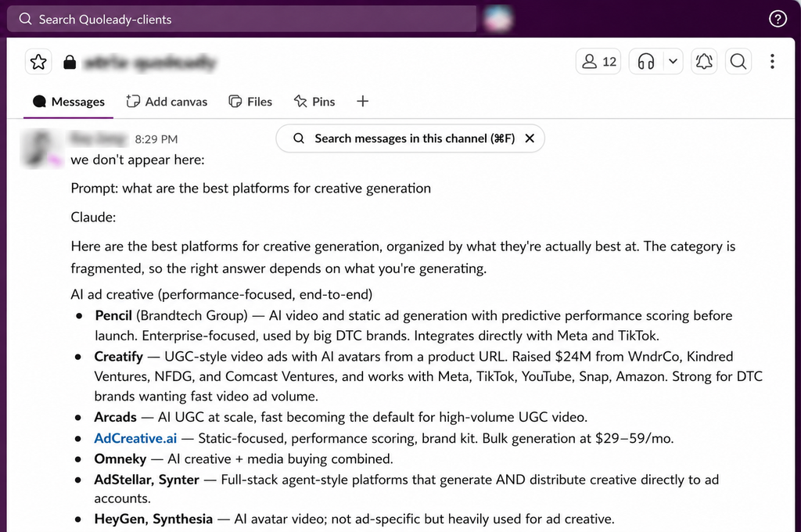The image size is (801, 532).
Task: Click the blurred sender name
Action: click(98, 138)
